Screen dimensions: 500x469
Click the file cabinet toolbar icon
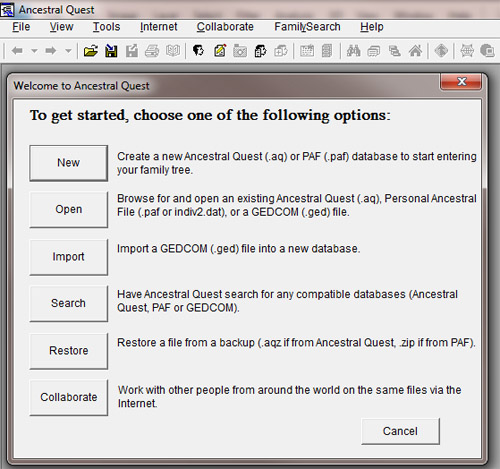pyautogui.click(x=327, y=51)
